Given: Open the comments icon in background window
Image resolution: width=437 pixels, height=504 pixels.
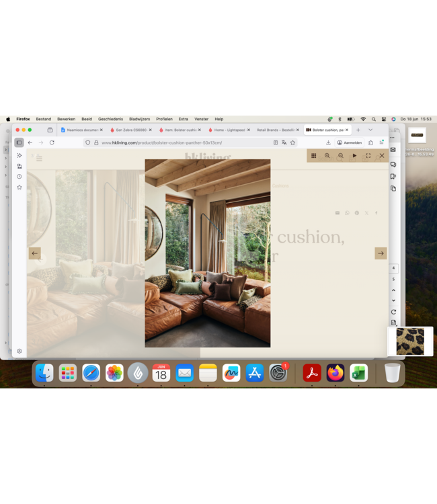Looking at the screenshot, I should click(x=393, y=164).
